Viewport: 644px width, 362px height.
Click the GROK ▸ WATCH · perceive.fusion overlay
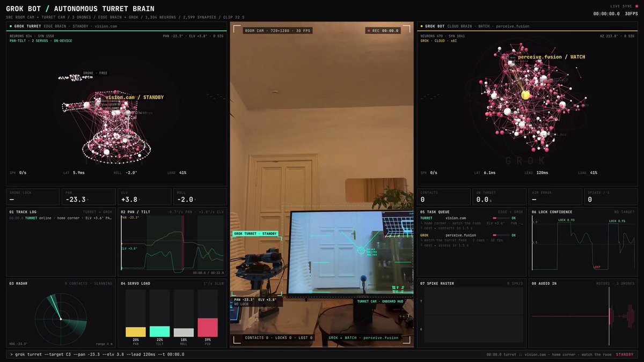pos(364,338)
